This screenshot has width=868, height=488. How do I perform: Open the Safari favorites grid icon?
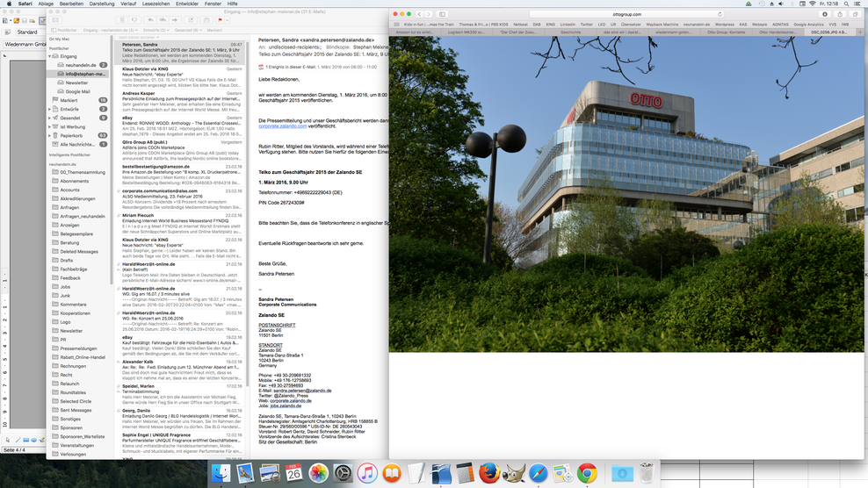pos(396,25)
